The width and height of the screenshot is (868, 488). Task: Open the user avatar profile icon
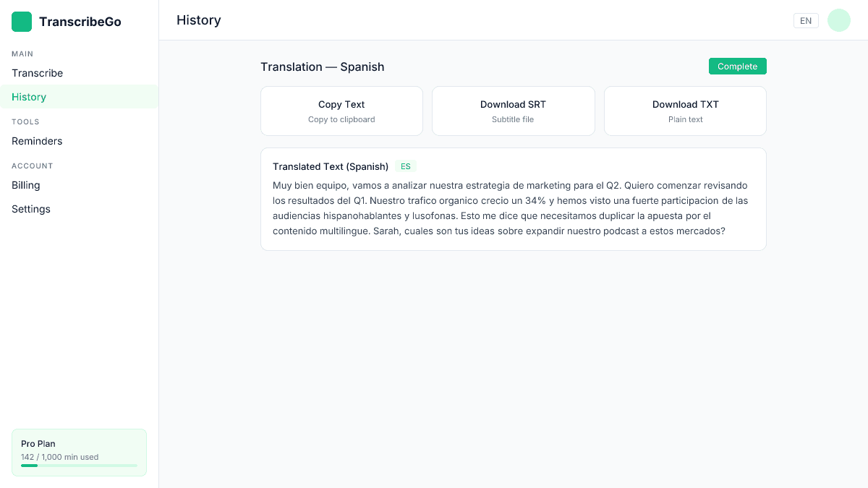(838, 20)
